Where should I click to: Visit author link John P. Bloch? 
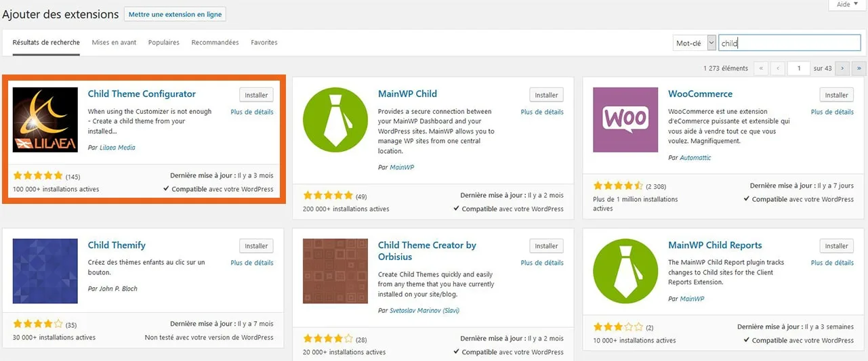click(119, 289)
